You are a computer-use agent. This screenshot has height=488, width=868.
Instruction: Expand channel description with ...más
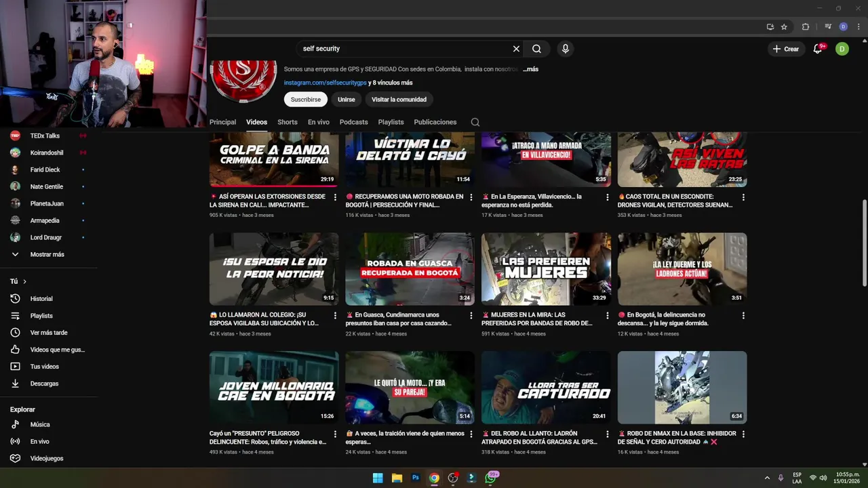point(530,69)
